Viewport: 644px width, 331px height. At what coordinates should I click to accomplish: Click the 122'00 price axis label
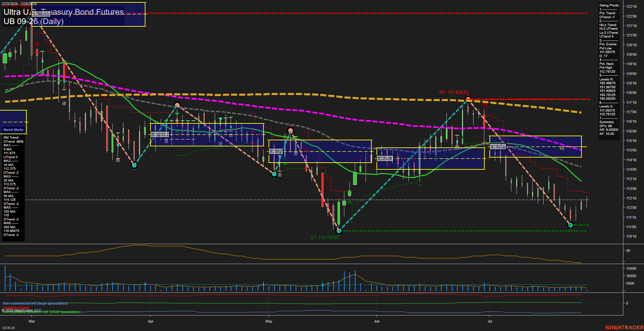tap(631, 16)
